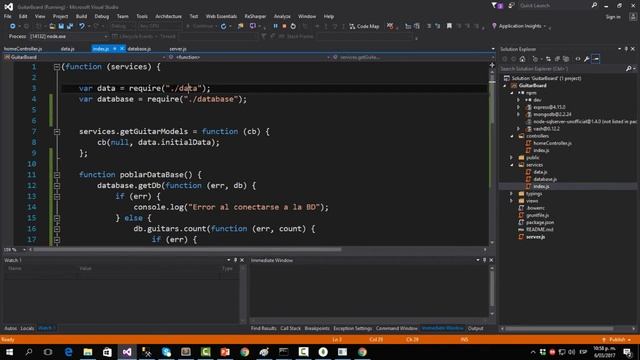Expand the views folder

[512, 201]
